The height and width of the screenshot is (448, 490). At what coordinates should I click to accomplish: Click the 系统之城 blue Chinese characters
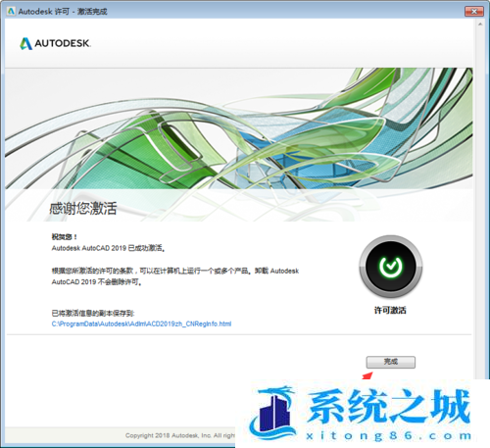(389, 407)
